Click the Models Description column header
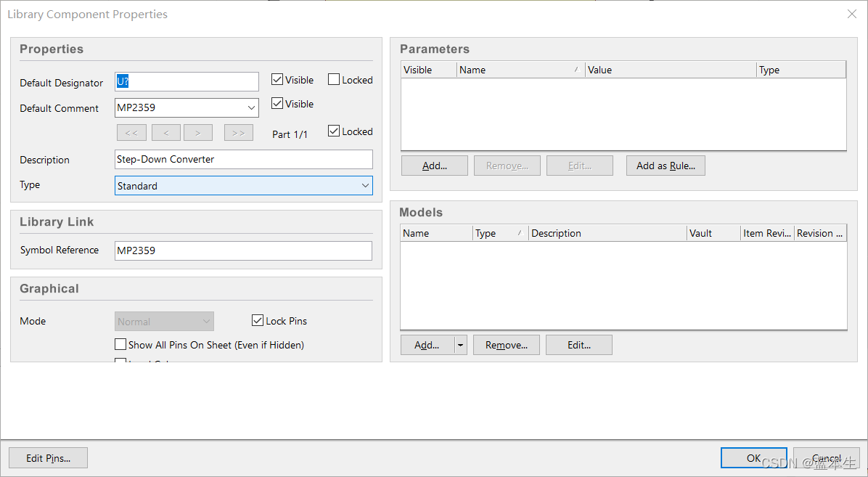This screenshot has width=868, height=477. pos(607,233)
